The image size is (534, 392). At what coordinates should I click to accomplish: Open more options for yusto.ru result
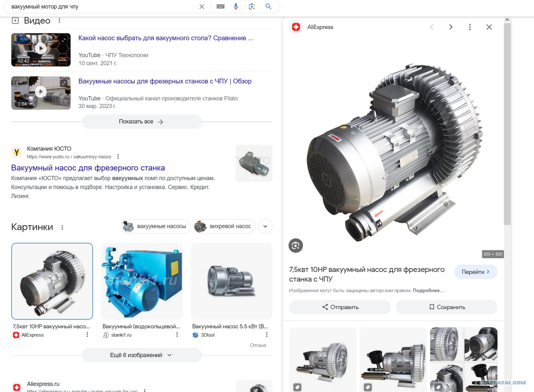pos(118,156)
